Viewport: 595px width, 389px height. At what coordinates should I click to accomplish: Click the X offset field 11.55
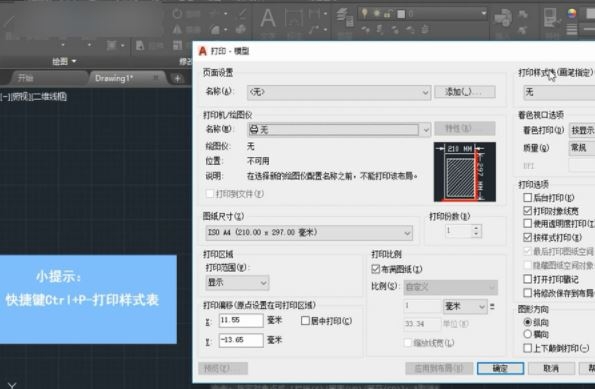point(241,321)
